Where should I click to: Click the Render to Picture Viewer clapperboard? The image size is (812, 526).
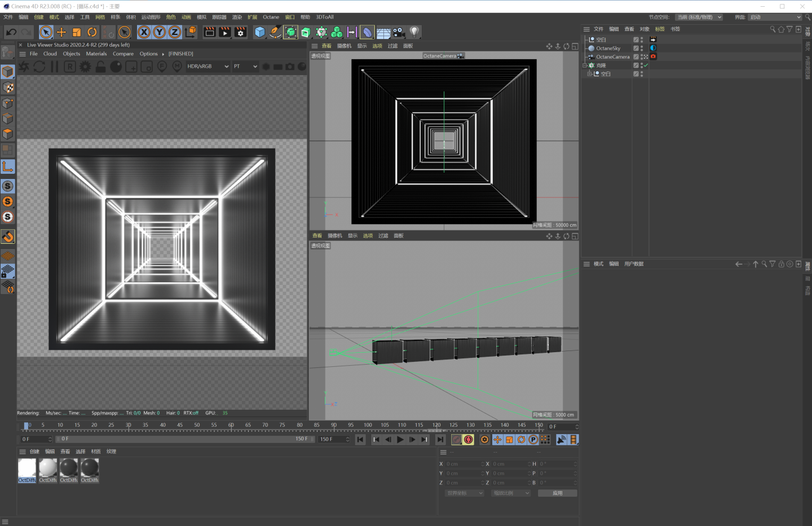click(225, 32)
